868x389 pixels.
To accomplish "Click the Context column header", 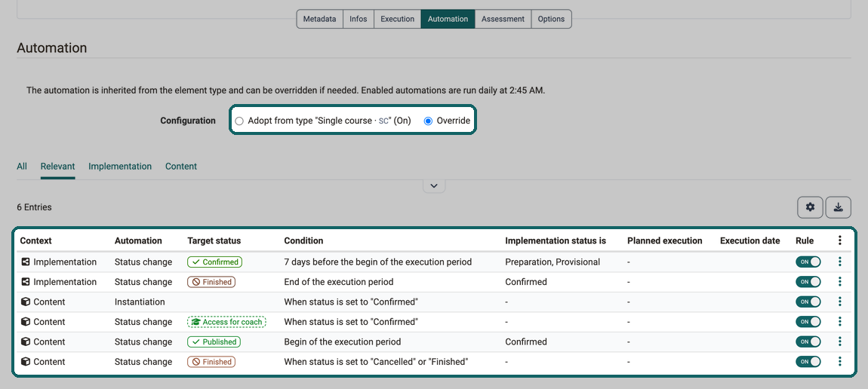I will [x=36, y=241].
